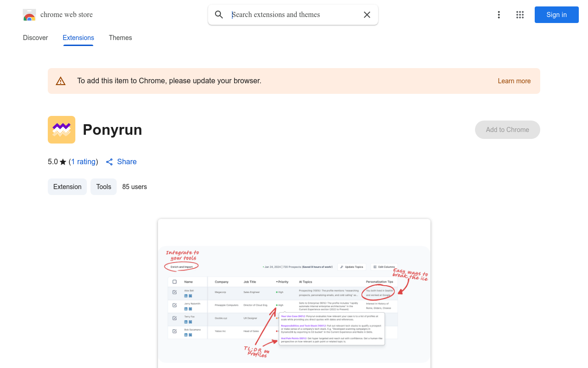Open the Google apps grid

520,15
